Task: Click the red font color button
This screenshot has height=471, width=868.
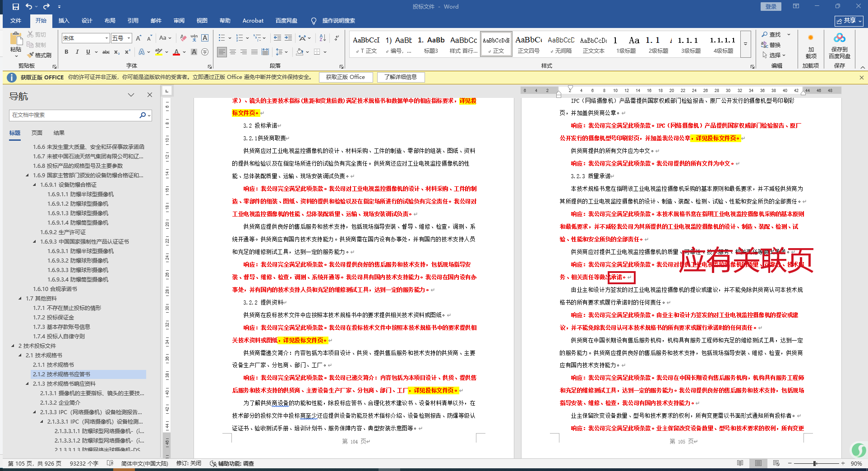Action: (176, 52)
